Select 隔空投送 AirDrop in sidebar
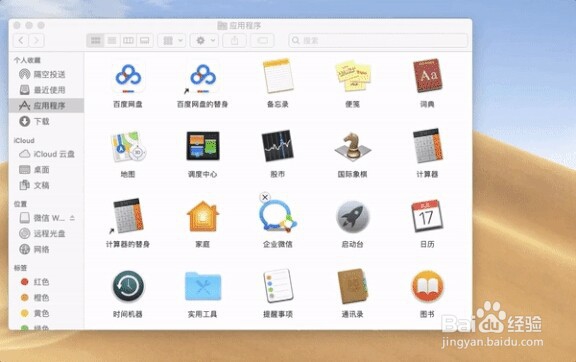The image size is (576, 362). point(46,74)
